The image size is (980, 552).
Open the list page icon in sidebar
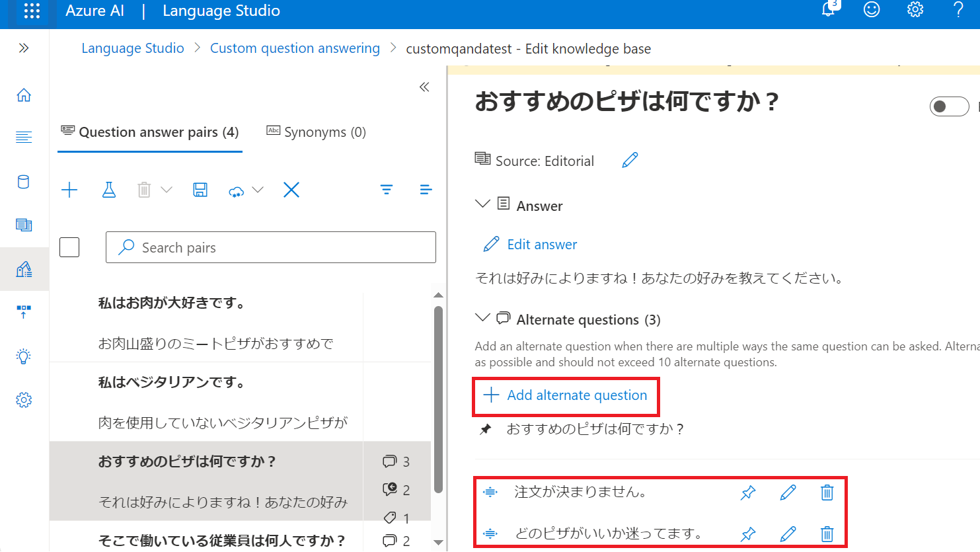click(24, 225)
